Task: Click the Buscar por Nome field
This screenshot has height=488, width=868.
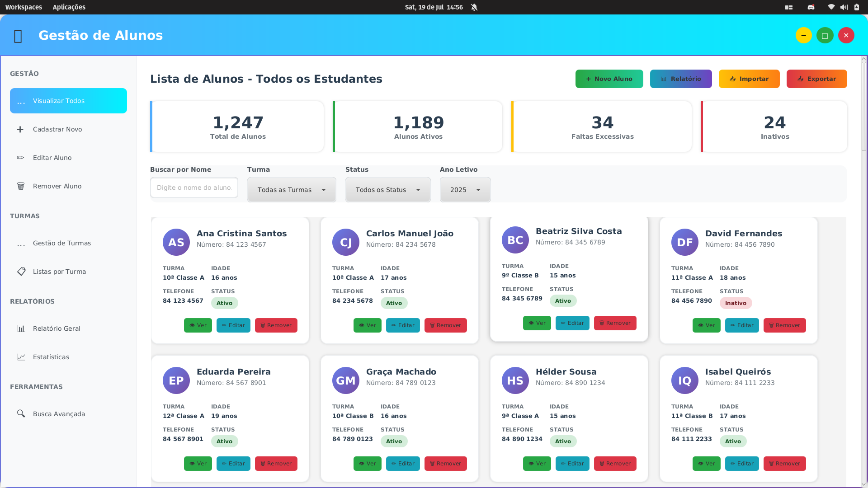Action: [x=194, y=188]
